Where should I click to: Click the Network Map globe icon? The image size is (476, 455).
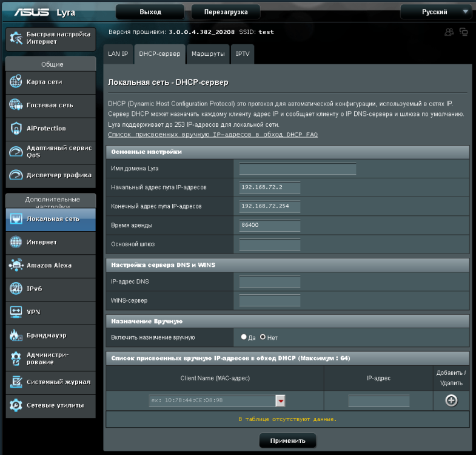(x=16, y=81)
